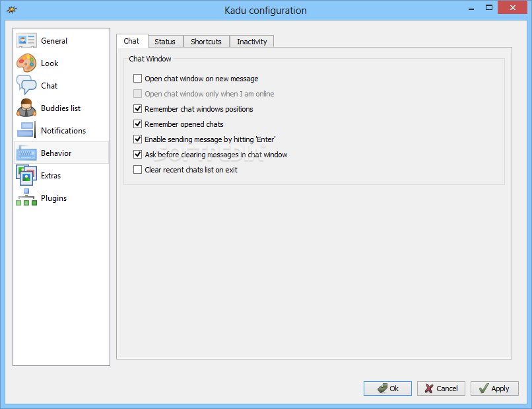Enable Open chat window on new message

[x=137, y=79]
